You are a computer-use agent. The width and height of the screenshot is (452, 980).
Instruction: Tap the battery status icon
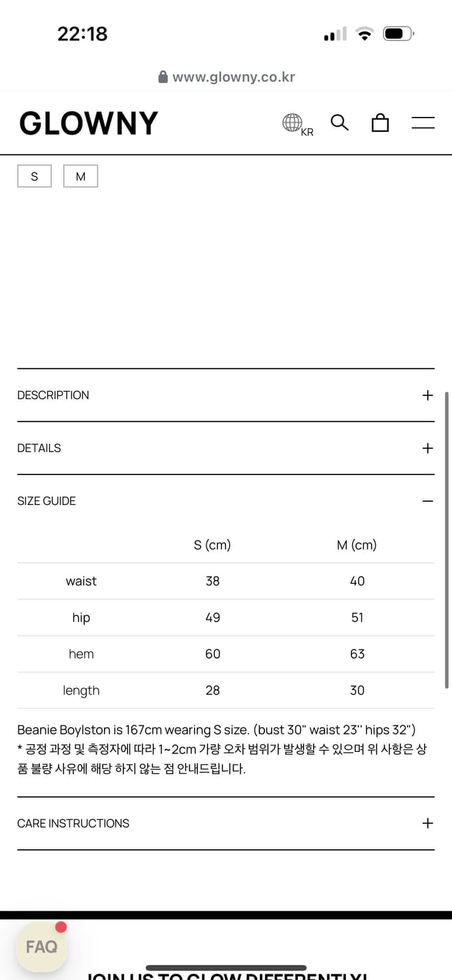point(398,34)
